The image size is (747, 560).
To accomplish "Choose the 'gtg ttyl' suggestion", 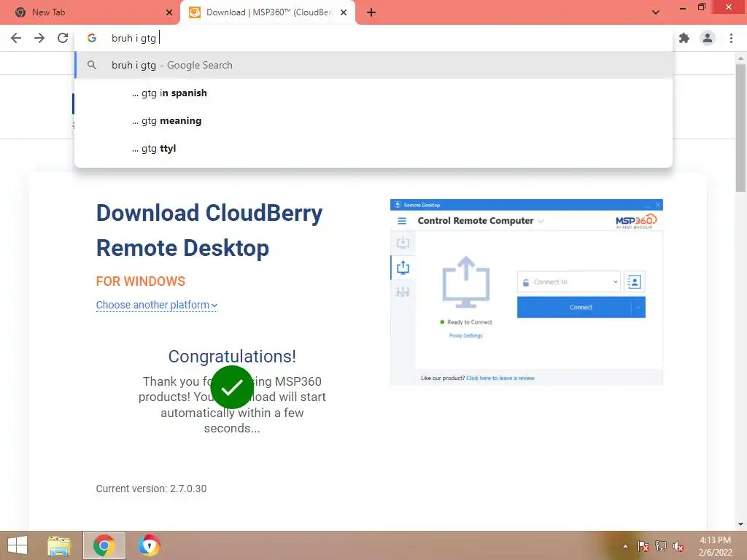I will coord(373,148).
